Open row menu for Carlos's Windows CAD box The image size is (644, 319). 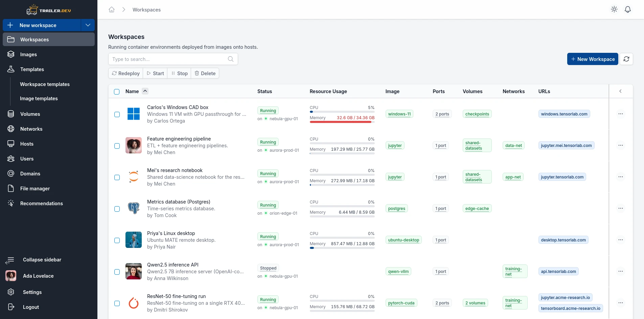621,114
